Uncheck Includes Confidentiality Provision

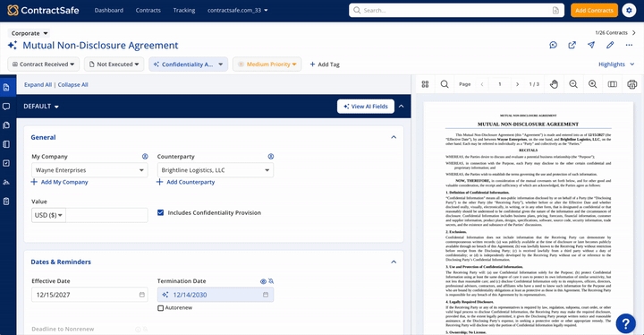(x=161, y=213)
